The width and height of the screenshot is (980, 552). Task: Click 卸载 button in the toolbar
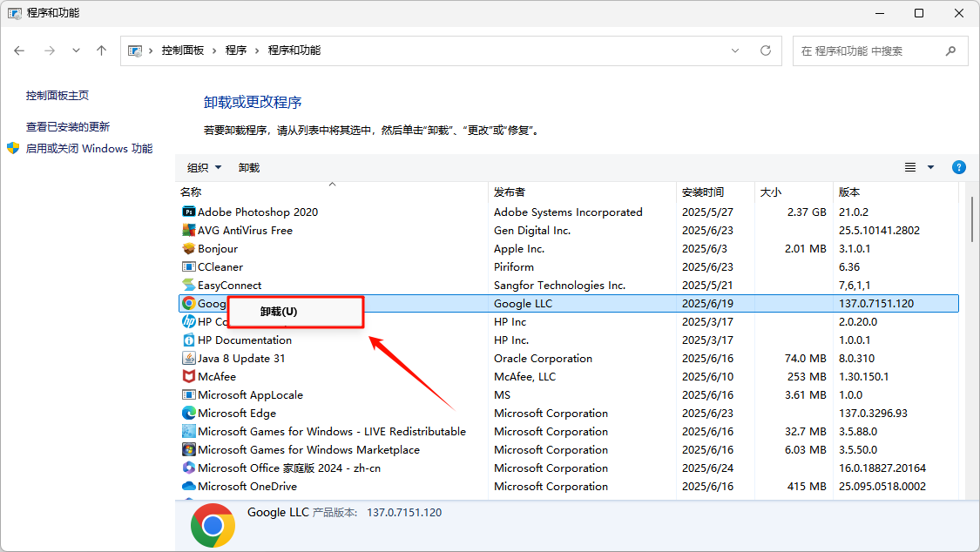[249, 167]
